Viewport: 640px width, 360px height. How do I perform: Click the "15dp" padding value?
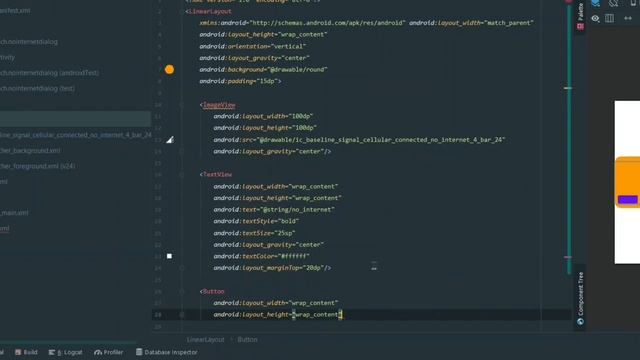267,81
